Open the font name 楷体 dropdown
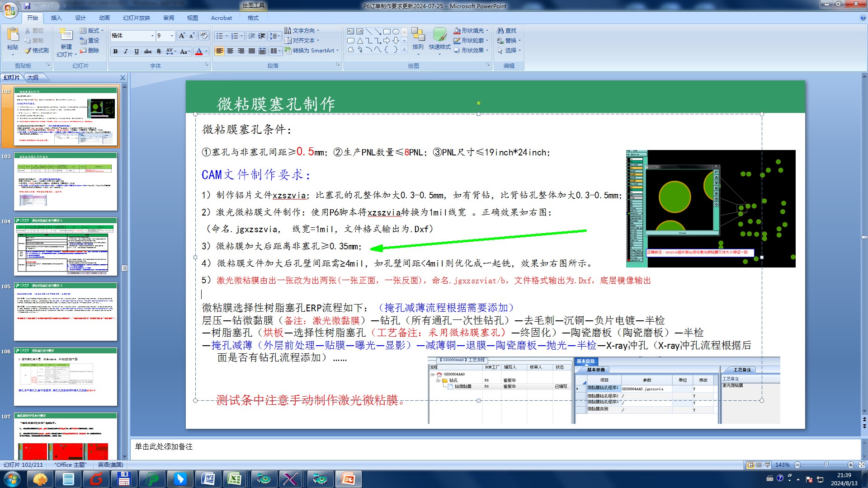The width and height of the screenshot is (868, 488). 152,36
